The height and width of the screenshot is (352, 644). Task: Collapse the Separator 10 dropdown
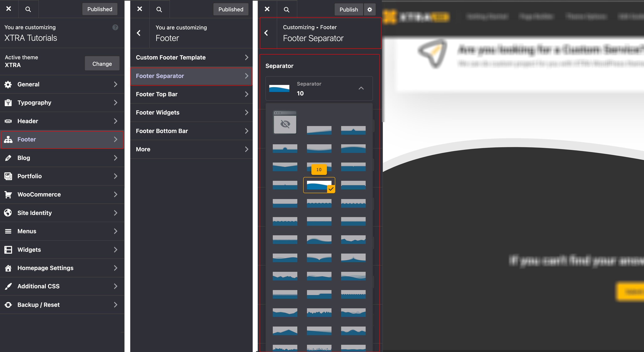pyautogui.click(x=361, y=88)
